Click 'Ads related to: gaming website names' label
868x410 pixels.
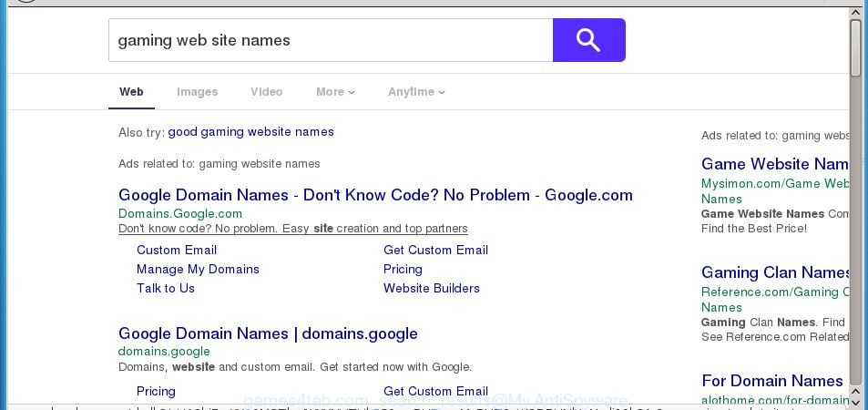220,164
